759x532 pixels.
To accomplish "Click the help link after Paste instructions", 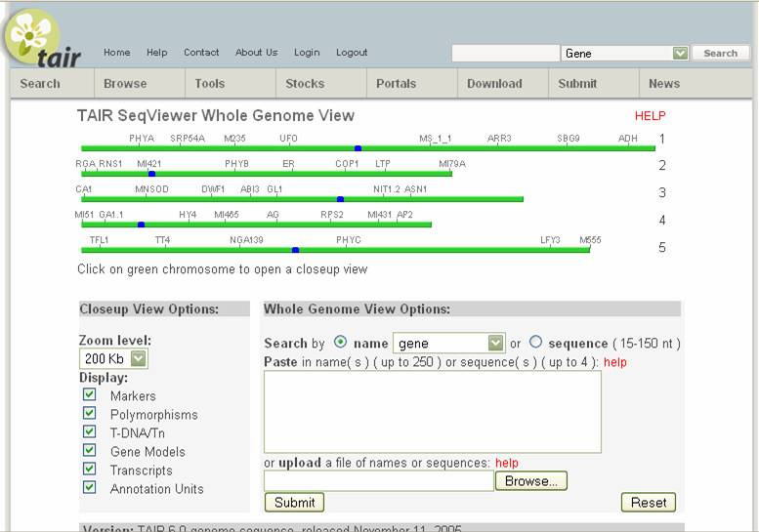I will [x=614, y=362].
